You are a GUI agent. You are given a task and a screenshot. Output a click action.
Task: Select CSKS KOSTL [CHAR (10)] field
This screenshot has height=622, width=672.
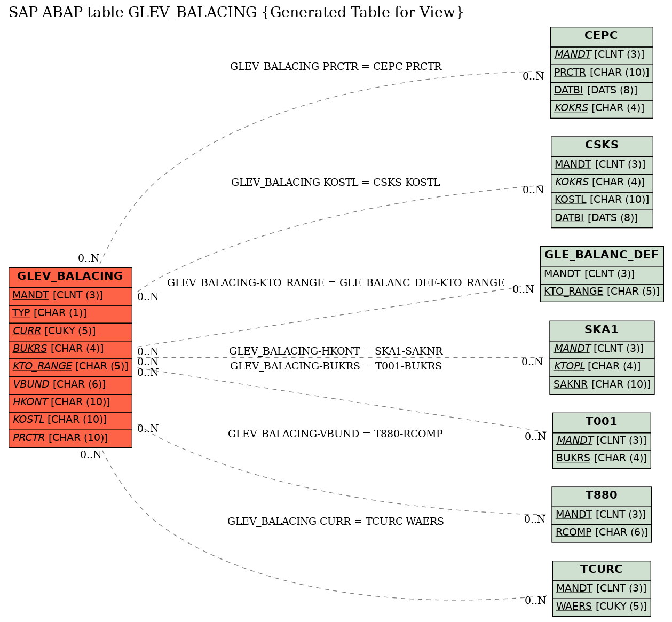(602, 200)
